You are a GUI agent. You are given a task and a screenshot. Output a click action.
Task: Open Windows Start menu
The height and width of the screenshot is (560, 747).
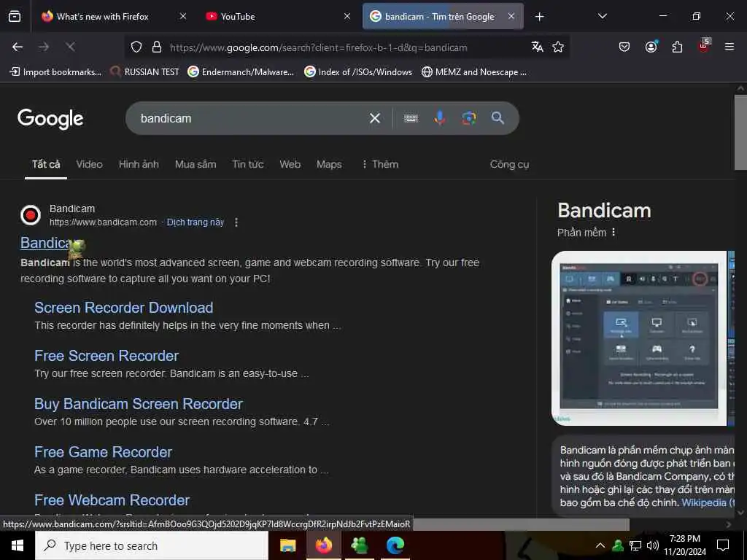click(x=18, y=545)
